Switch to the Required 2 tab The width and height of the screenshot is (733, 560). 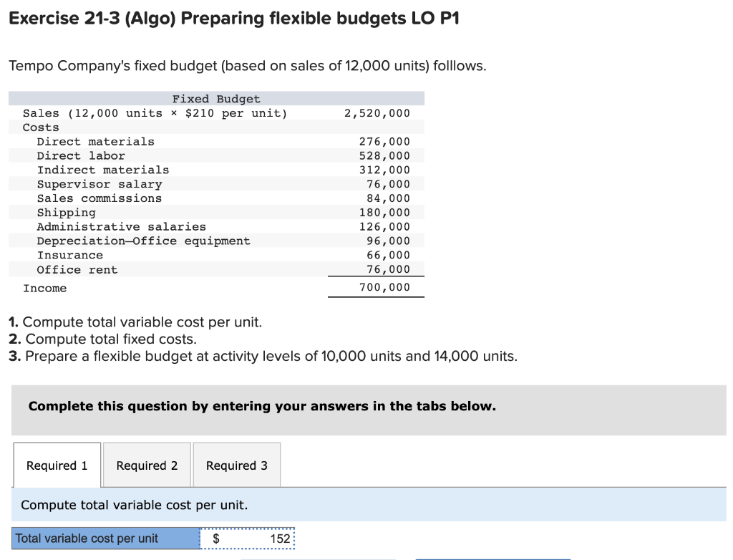click(147, 465)
